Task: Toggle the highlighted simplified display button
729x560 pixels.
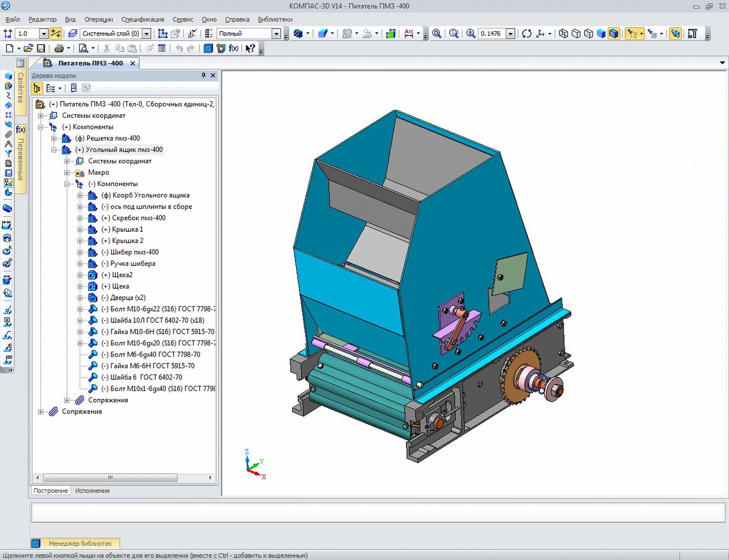Action: pos(675,33)
